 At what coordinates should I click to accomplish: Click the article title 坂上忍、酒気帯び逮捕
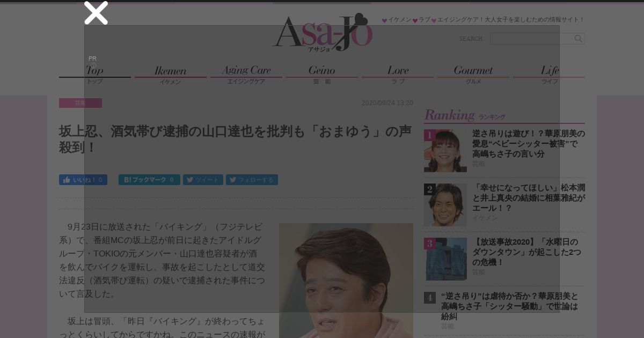coord(235,139)
